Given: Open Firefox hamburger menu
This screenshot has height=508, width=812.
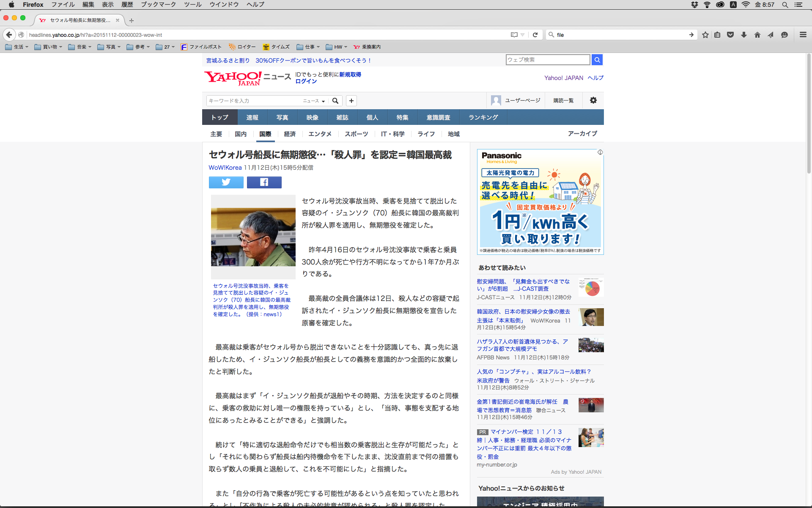Looking at the screenshot, I should pyautogui.click(x=803, y=35).
